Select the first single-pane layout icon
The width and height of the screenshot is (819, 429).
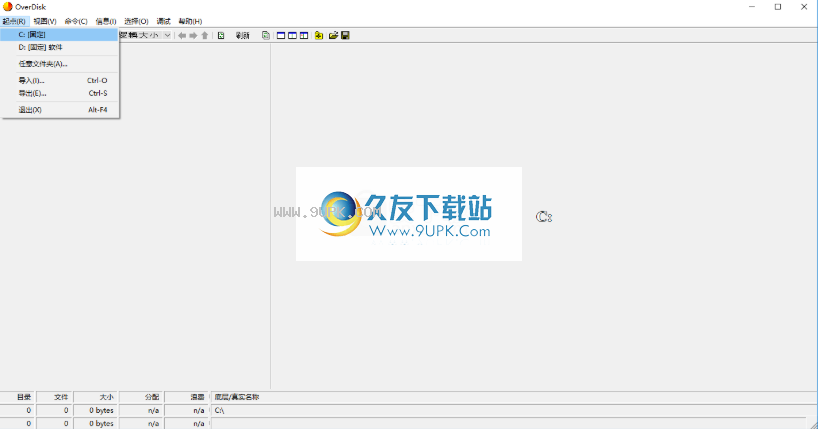click(x=281, y=36)
